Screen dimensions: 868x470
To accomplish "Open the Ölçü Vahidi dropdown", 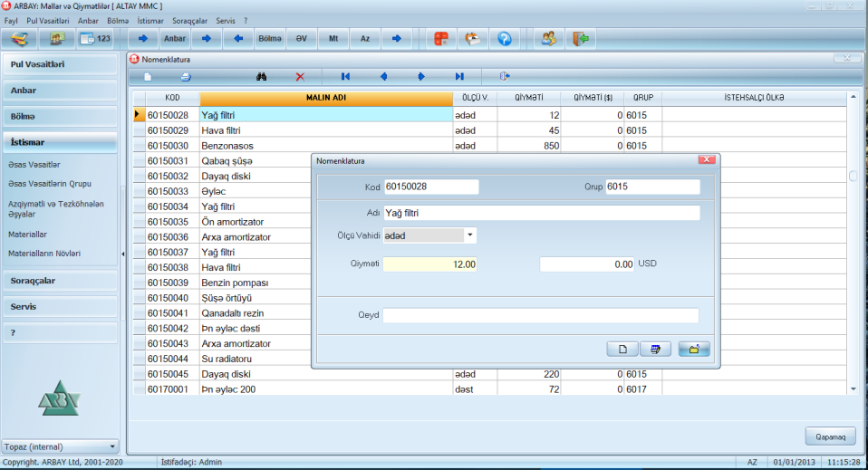I will click(x=470, y=235).
